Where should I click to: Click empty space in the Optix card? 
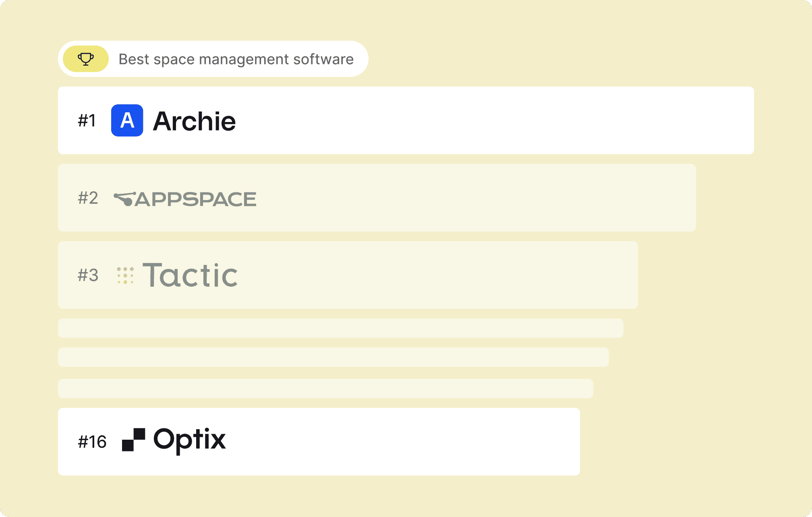pyautogui.click(x=403, y=442)
